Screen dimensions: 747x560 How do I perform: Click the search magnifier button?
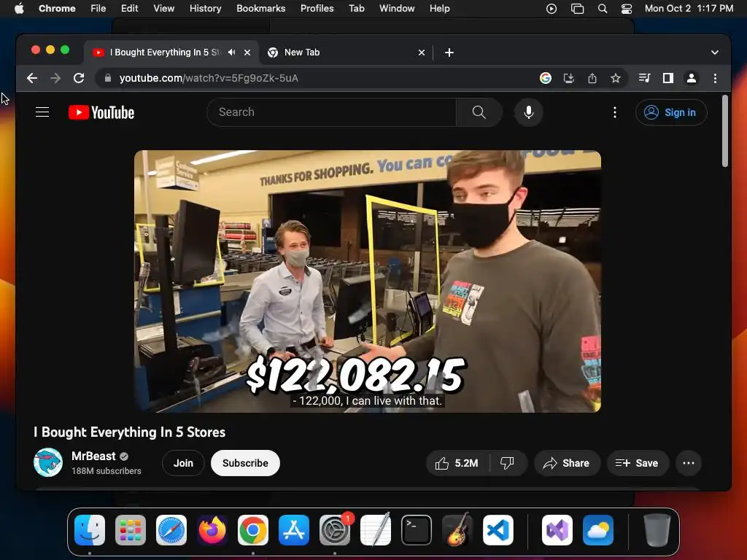pyautogui.click(x=479, y=112)
